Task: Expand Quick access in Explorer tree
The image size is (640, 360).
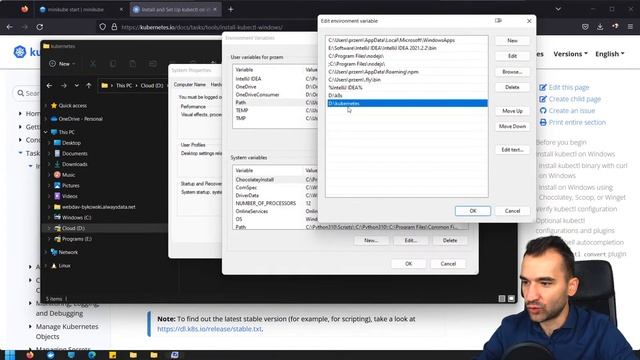Action: click(x=46, y=105)
